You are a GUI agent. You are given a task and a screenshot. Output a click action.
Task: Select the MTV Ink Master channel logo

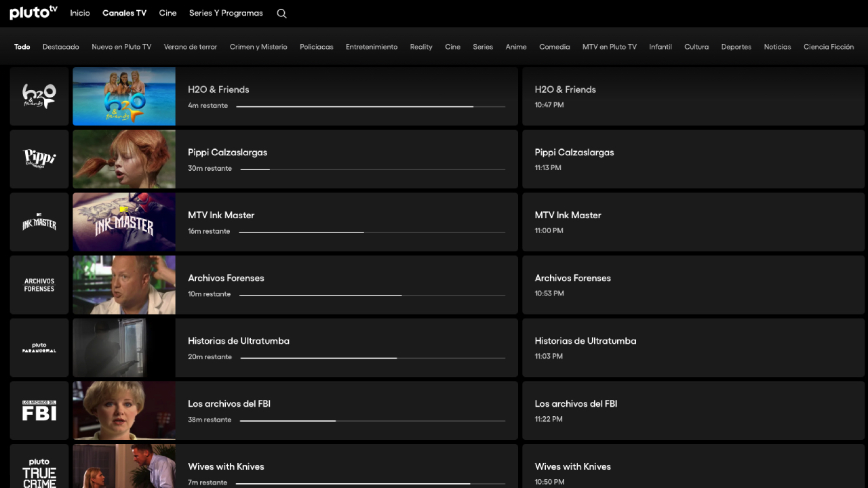pyautogui.click(x=39, y=222)
